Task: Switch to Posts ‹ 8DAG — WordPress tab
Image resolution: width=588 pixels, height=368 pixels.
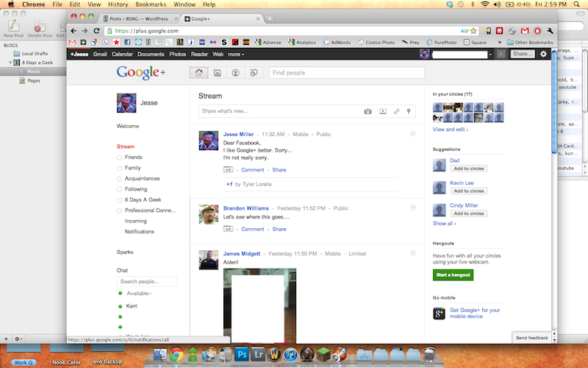Action: click(x=139, y=18)
